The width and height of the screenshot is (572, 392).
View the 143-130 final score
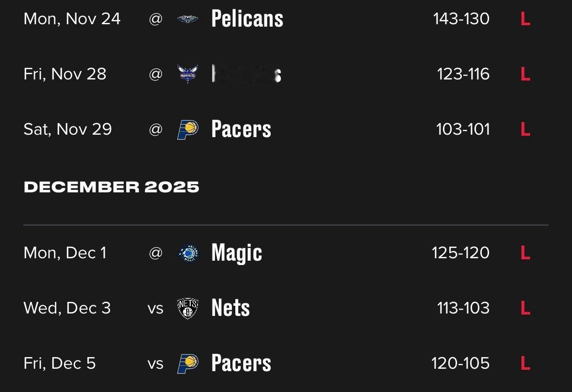pos(461,19)
